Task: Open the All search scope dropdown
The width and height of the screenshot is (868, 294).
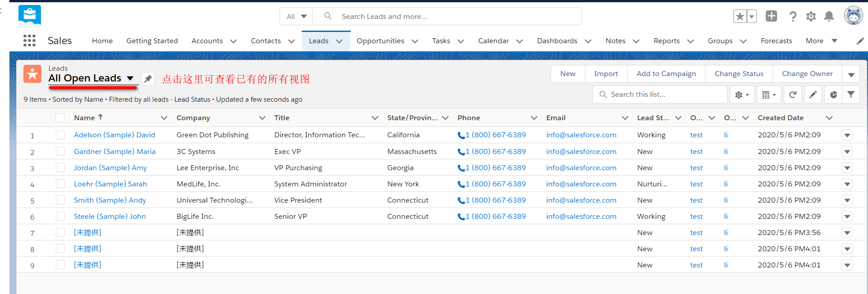Action: (x=297, y=16)
